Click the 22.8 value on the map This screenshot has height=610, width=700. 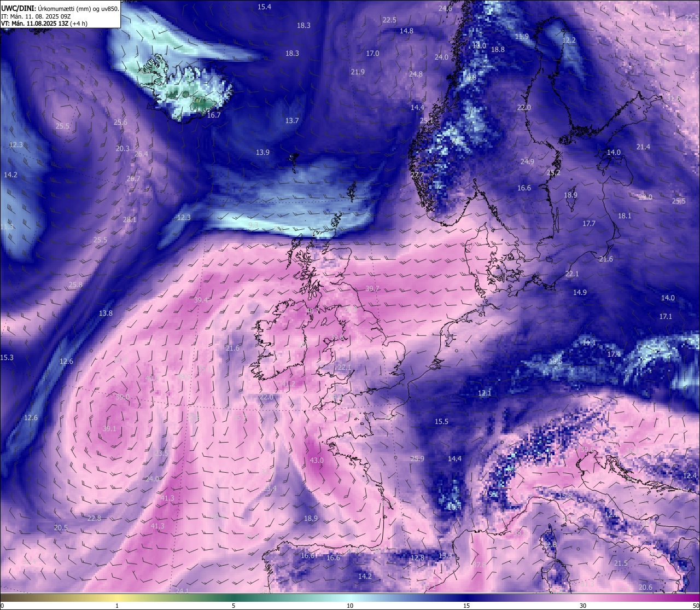coord(94,518)
